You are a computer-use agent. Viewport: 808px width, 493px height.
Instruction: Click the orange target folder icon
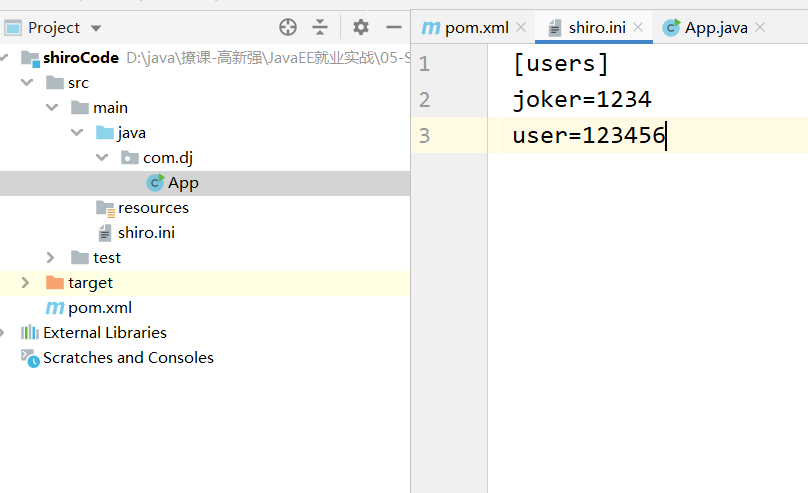pos(55,282)
